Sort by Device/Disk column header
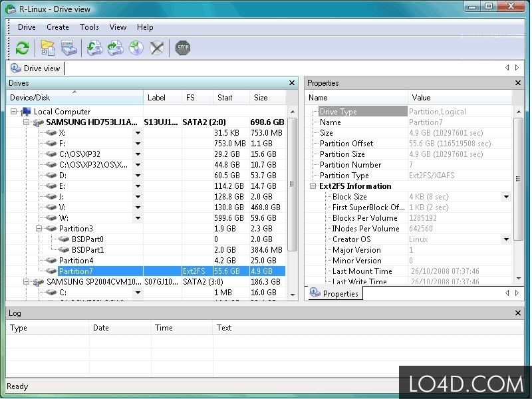Image resolution: width=532 pixels, height=399 pixels. [75, 98]
